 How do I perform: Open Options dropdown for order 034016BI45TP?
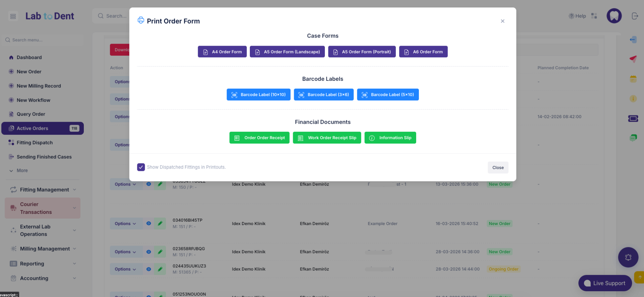point(125,224)
